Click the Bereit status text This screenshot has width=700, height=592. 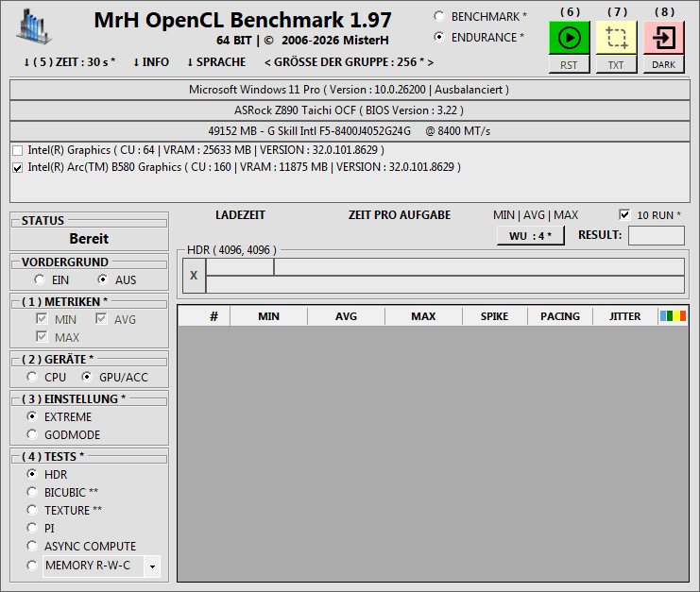89,238
